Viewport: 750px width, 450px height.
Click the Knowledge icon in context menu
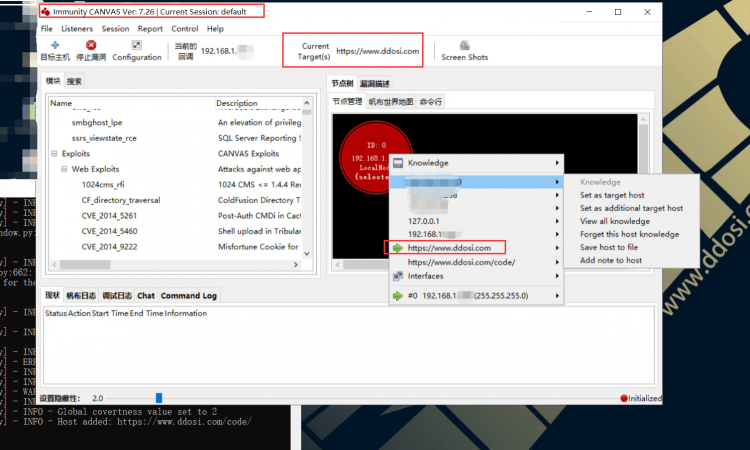tap(398, 163)
